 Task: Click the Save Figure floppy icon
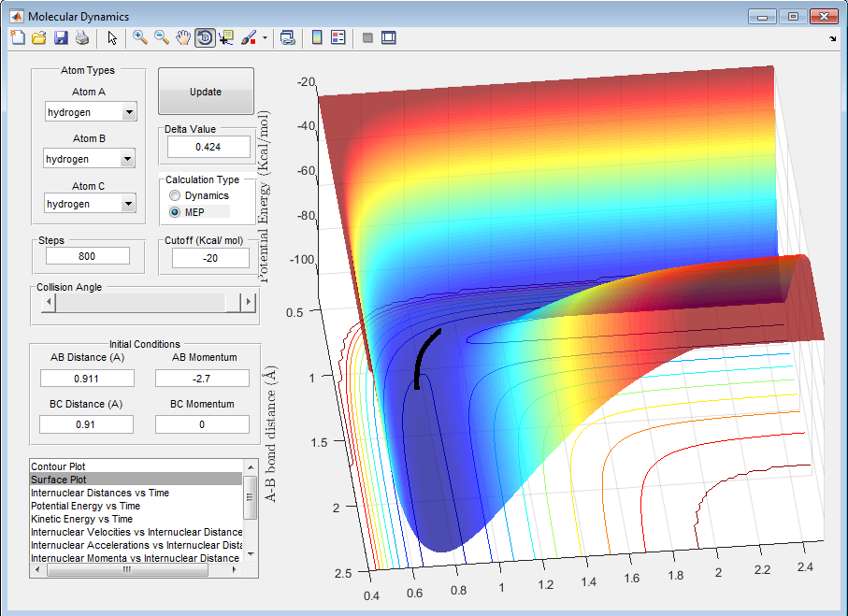[x=61, y=38]
